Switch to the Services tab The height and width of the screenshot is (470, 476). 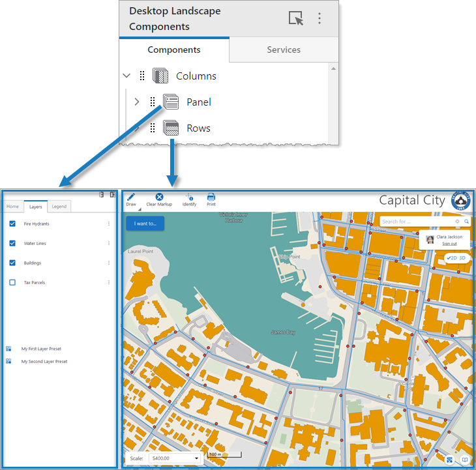[x=284, y=50]
